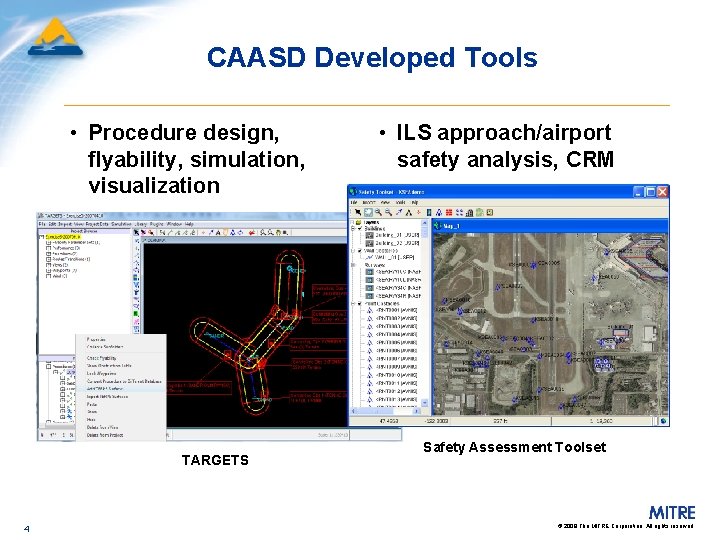The image size is (720, 540).
Task: Toggle the obstacles layer checkbox above the triangle rows
Action: tap(360, 304)
